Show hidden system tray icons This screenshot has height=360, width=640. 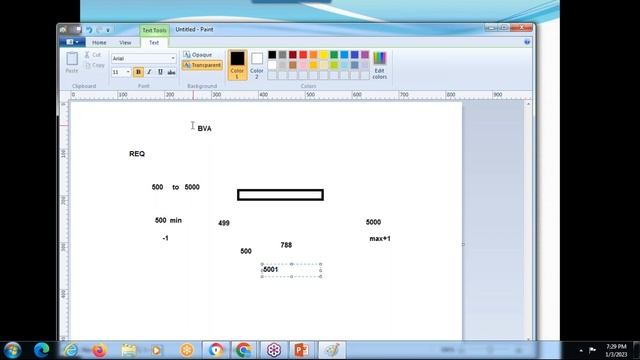[581, 351]
